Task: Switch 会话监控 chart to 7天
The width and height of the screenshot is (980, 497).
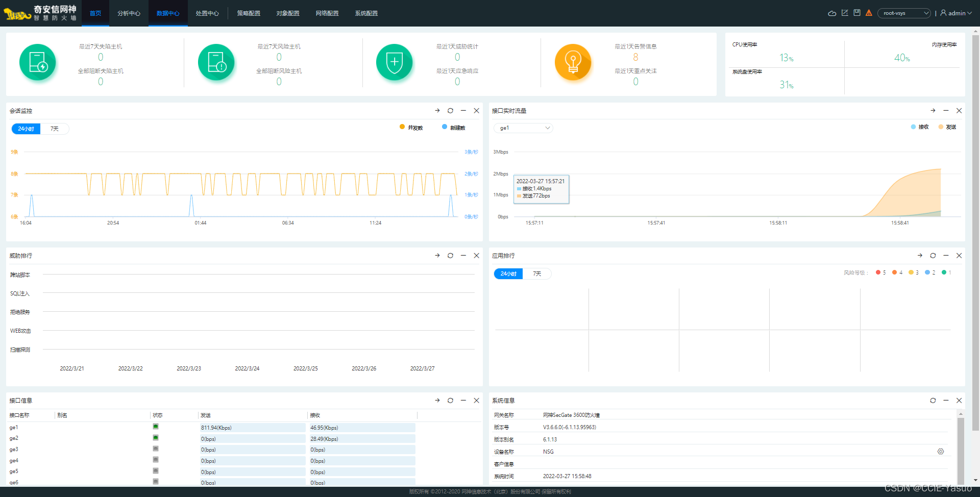Action: tap(55, 129)
